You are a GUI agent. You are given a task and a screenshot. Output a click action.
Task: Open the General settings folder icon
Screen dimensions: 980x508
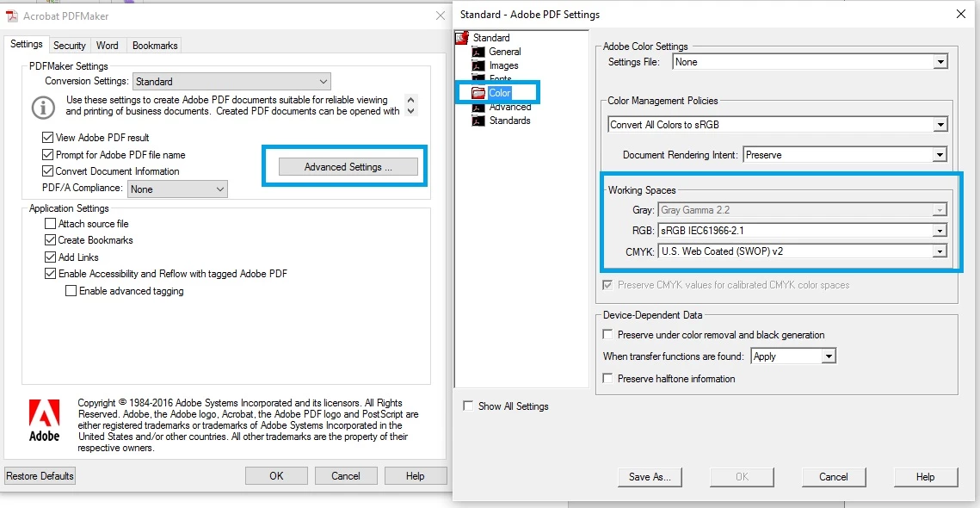(478, 52)
